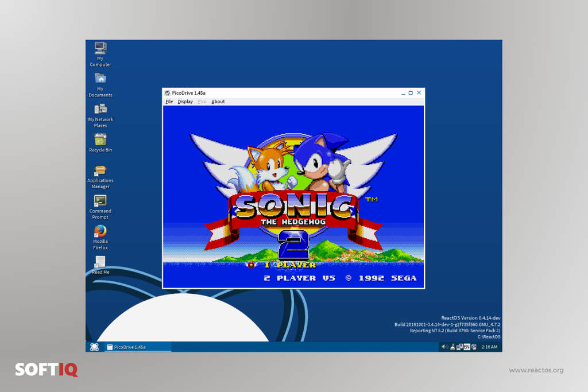Open the File menu in PicoDrive
This screenshot has width=588, height=392.
pos(169,102)
